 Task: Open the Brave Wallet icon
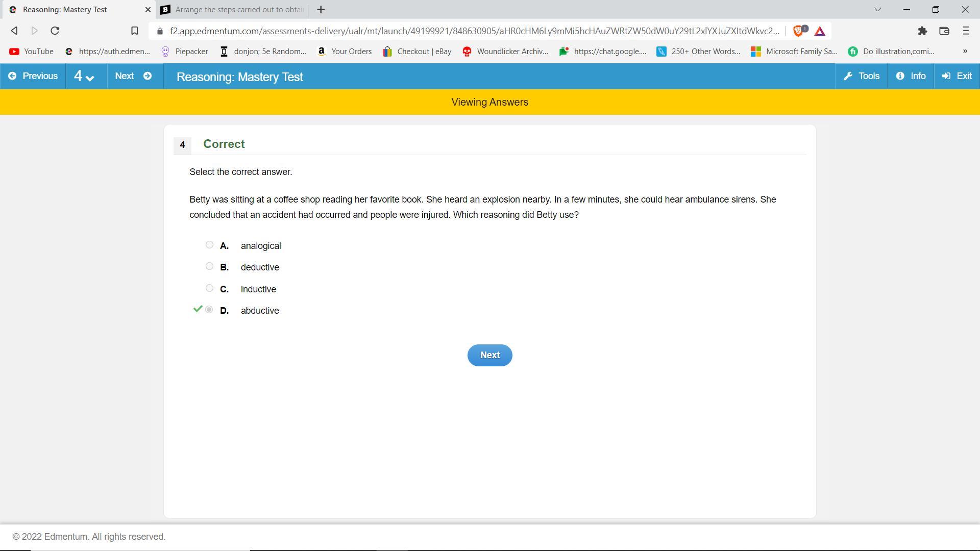tap(944, 31)
